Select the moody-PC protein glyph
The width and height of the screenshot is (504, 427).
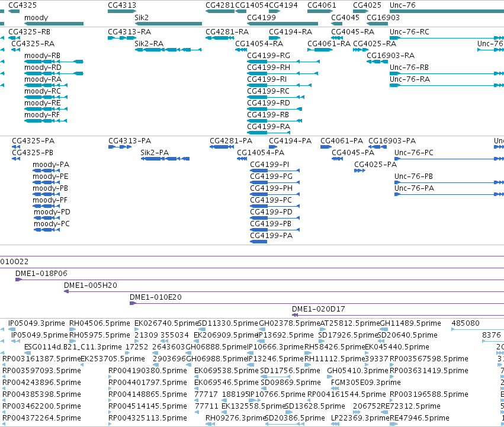click(47, 230)
